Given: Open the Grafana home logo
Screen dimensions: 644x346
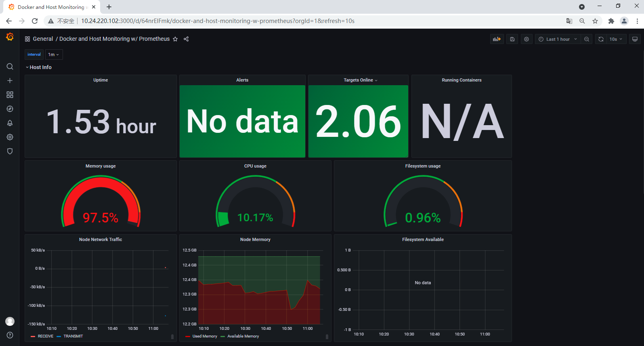Looking at the screenshot, I should point(10,37).
